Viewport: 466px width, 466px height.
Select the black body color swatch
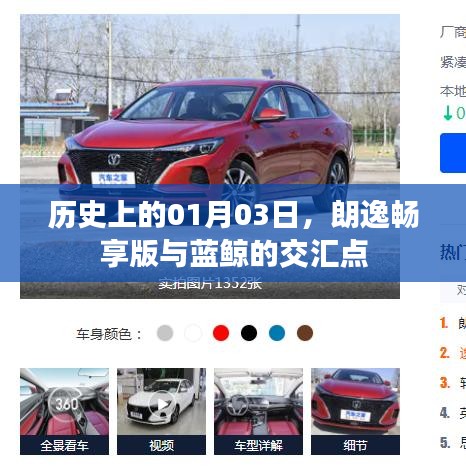coord(249,333)
